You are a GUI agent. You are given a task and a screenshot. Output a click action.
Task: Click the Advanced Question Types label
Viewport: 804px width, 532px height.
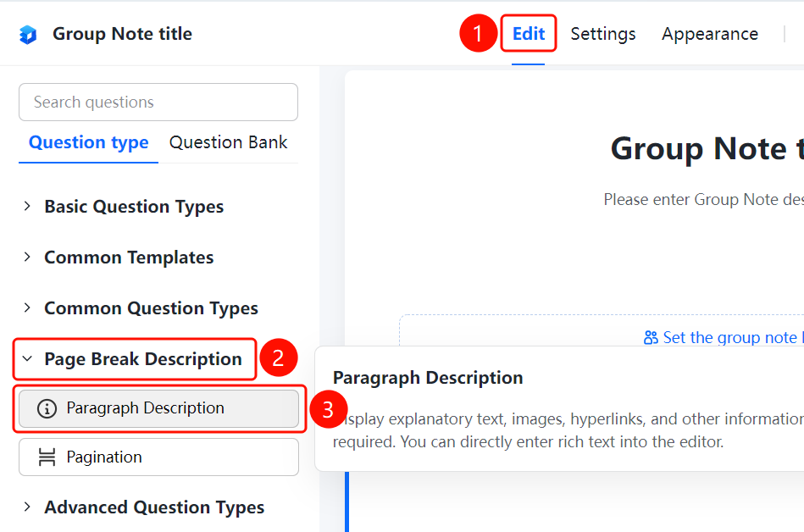(154, 507)
